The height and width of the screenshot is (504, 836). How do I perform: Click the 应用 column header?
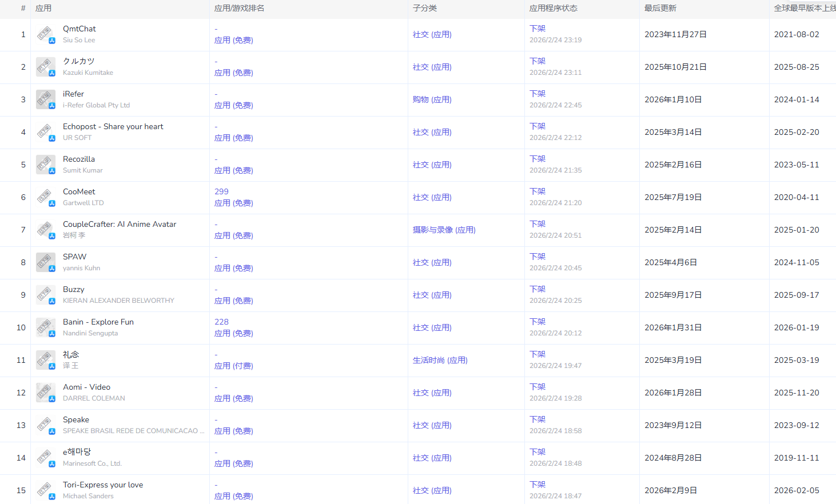click(43, 8)
